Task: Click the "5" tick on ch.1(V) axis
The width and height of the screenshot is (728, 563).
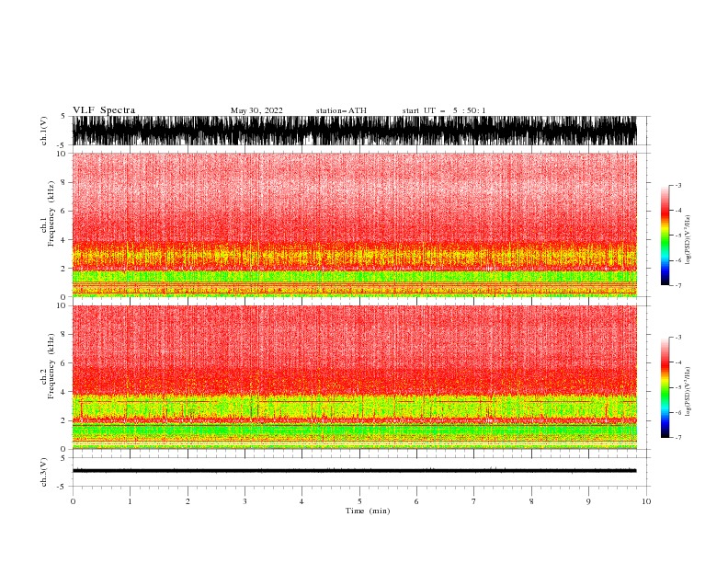Action: pyautogui.click(x=63, y=116)
